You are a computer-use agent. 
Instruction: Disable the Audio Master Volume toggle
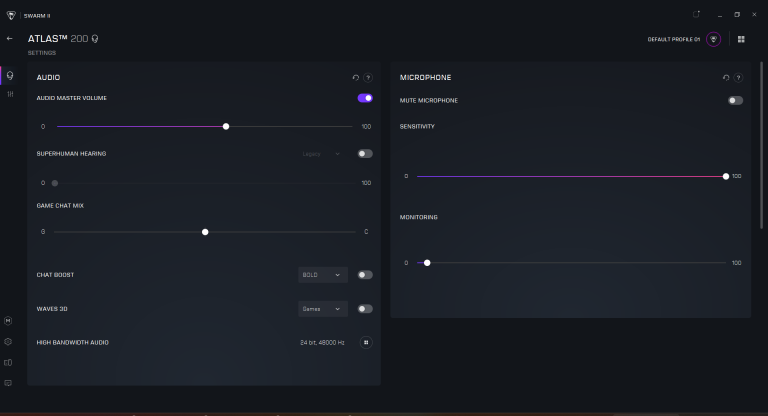pos(365,98)
